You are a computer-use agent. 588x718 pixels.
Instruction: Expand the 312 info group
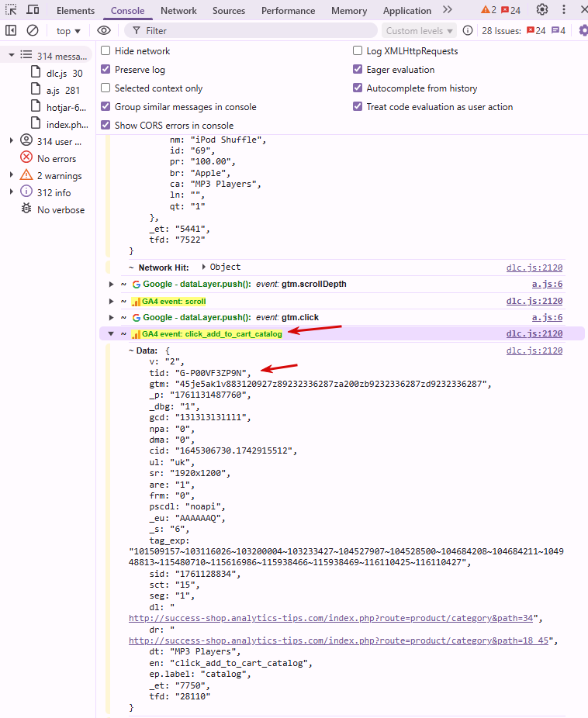point(12,192)
